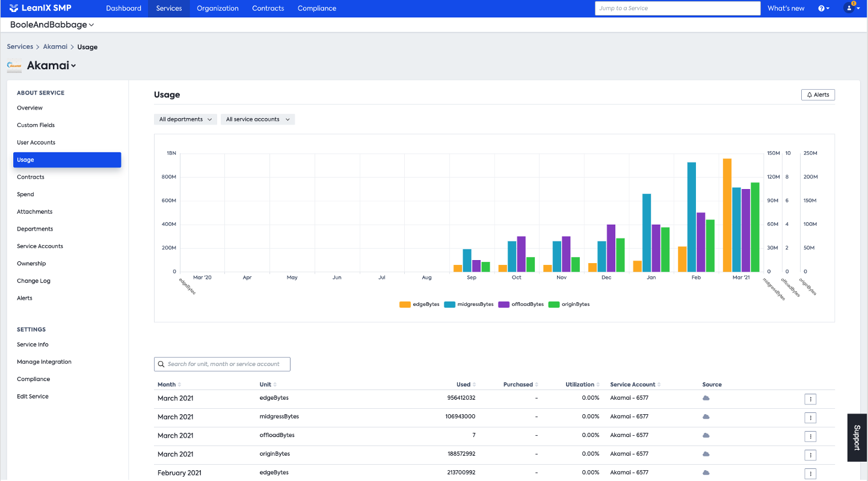Screen dimensions: 868x481
Task: Click cloud source icon for March 2021 originBytes
Action: (706, 454)
